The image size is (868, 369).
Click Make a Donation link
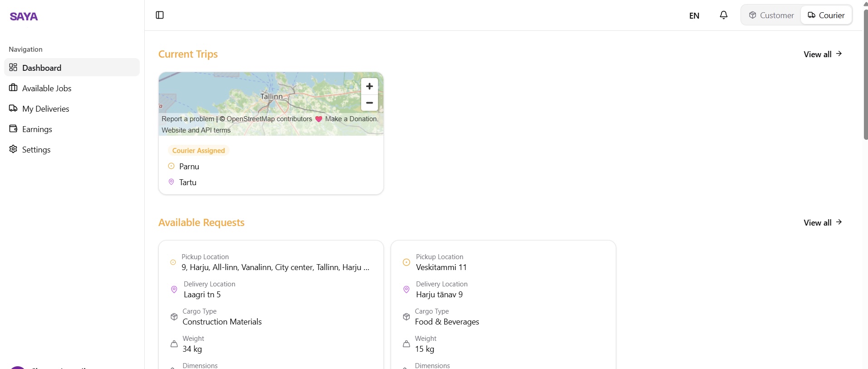351,119
